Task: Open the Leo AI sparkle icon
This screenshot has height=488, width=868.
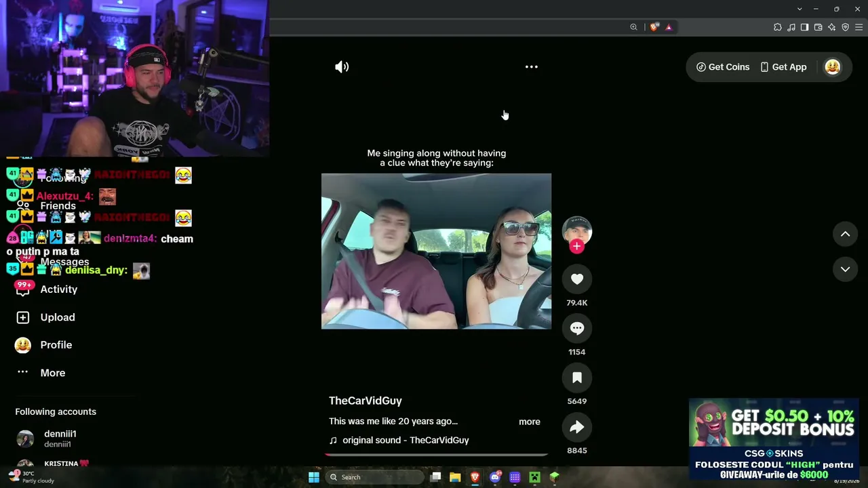Action: (832, 27)
